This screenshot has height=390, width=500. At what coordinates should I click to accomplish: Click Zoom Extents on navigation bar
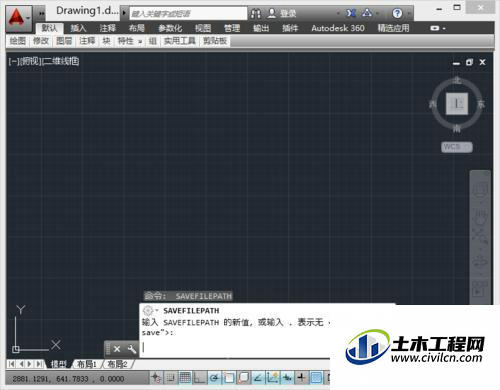[480, 236]
